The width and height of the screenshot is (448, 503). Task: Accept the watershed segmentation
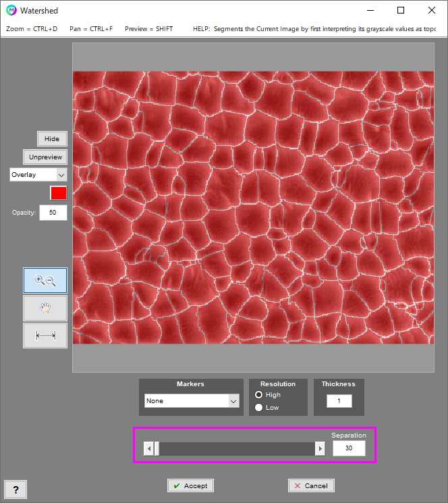coord(190,485)
